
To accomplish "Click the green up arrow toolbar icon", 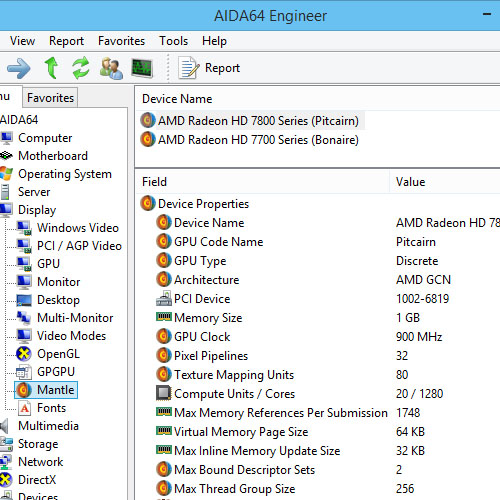I will tap(51, 68).
